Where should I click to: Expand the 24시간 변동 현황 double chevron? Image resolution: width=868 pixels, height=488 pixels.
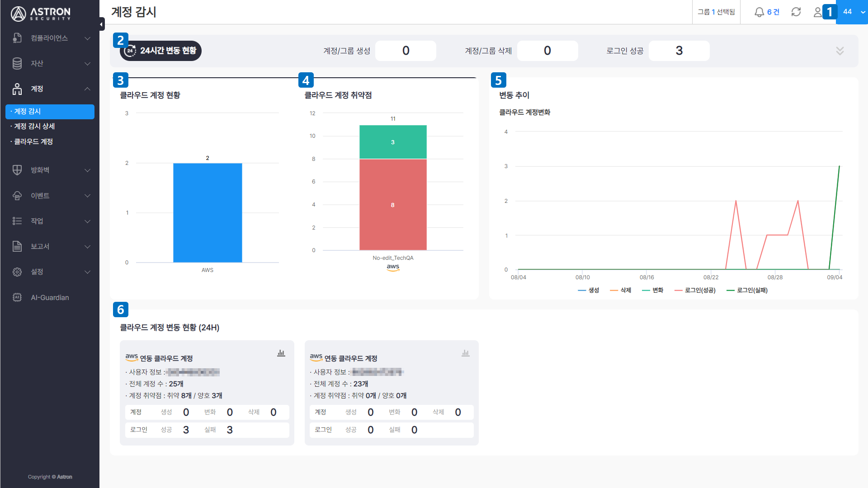pyautogui.click(x=840, y=51)
